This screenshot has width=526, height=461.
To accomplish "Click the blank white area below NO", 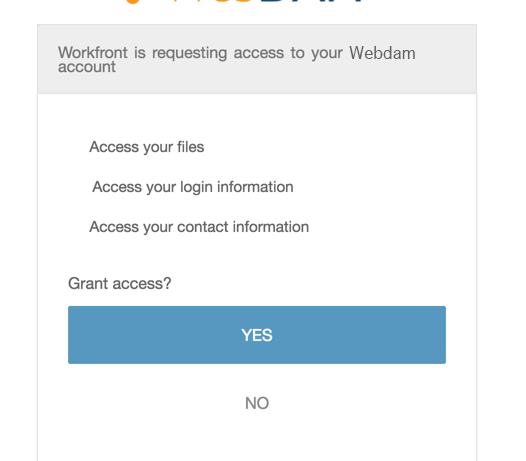I will tap(257, 438).
